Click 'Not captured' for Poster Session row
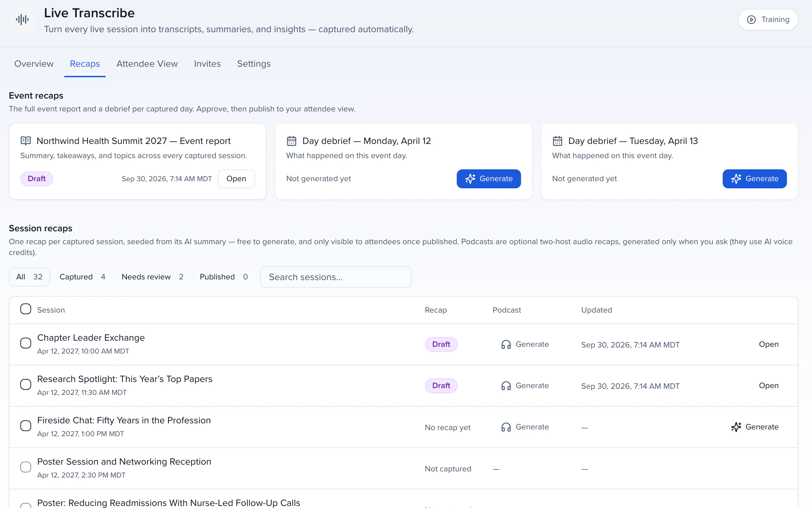 [x=448, y=469]
